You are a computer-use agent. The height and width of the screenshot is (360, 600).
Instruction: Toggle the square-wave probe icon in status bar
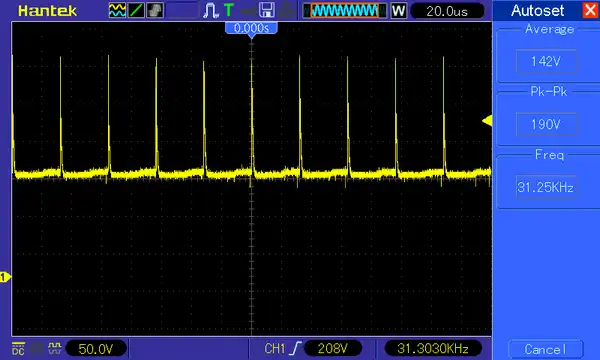55,348
